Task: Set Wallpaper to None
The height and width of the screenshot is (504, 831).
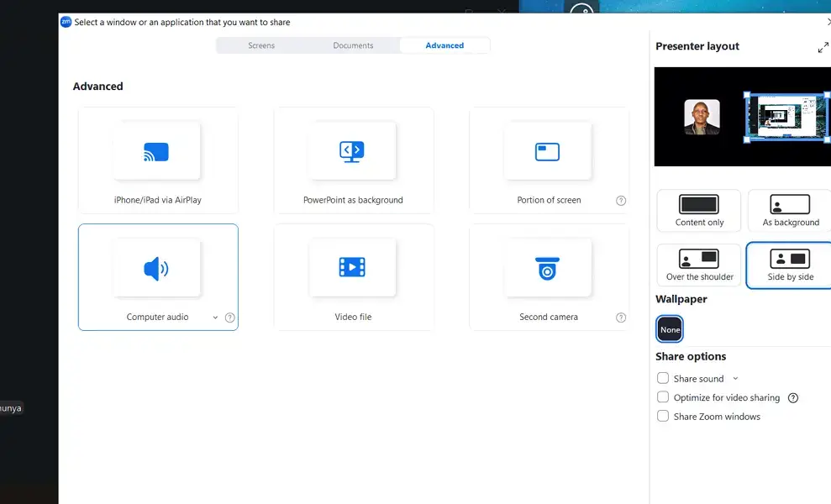Action: [x=669, y=328]
